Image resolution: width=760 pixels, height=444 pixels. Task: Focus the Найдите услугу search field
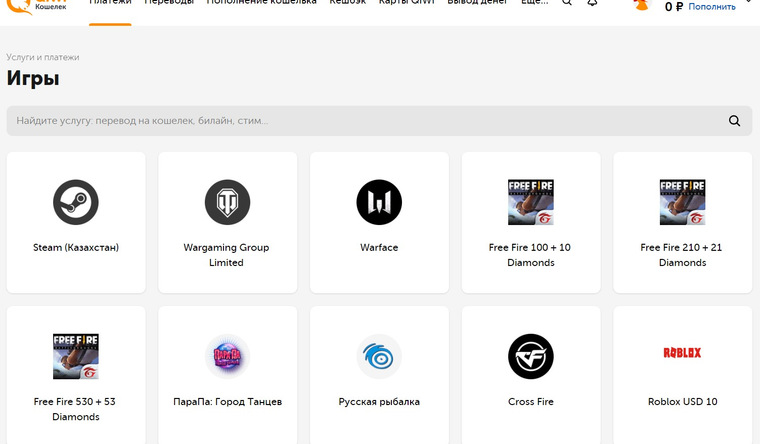379,121
